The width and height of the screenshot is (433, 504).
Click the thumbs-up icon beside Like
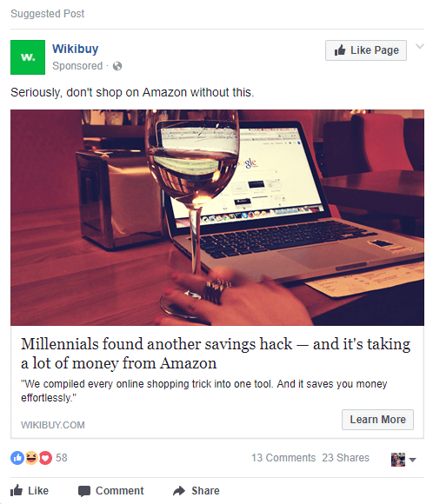[17, 490]
